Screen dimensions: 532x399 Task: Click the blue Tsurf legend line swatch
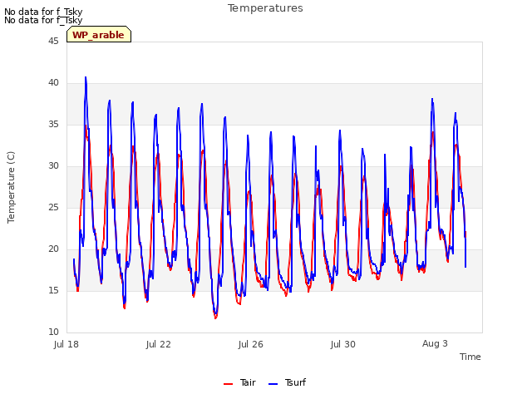273,384
